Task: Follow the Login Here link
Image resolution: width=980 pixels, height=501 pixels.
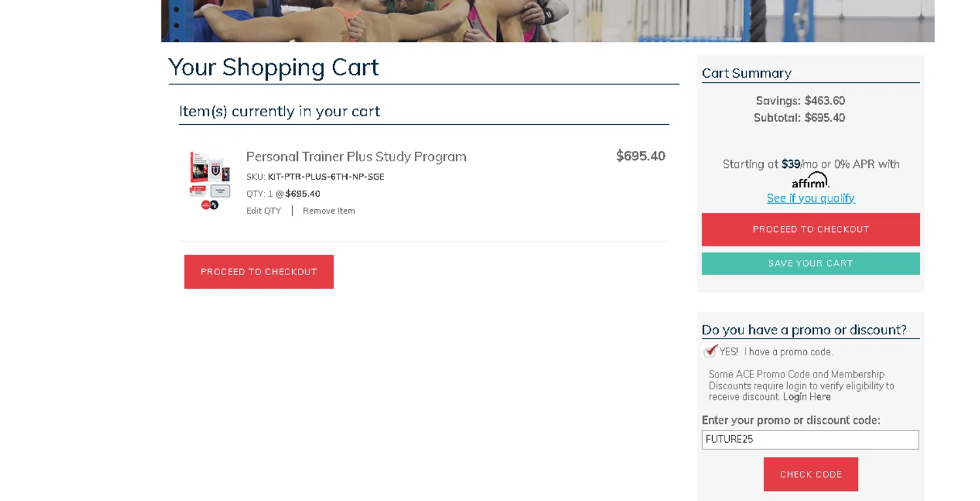Action: (x=807, y=397)
